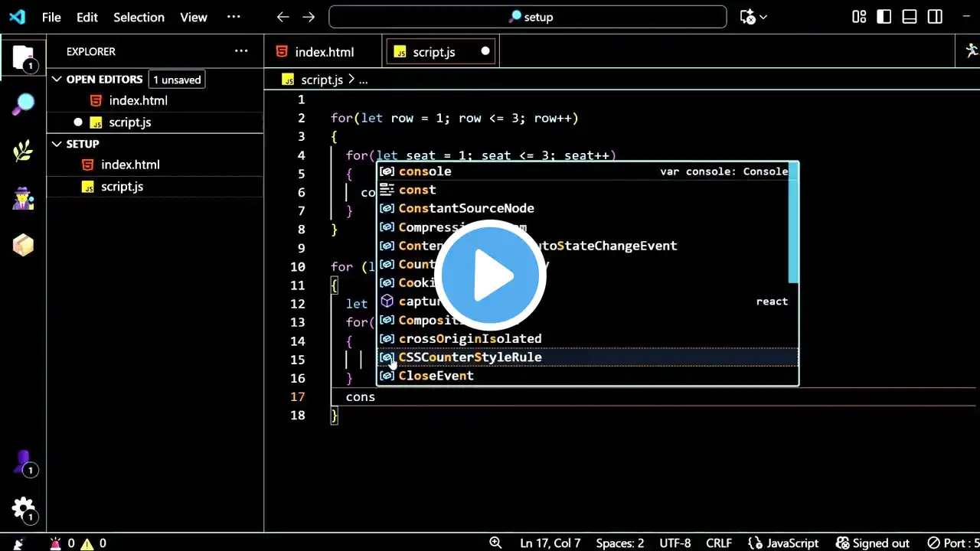Open the Search view in activity bar
980x551 pixels.
click(23, 104)
